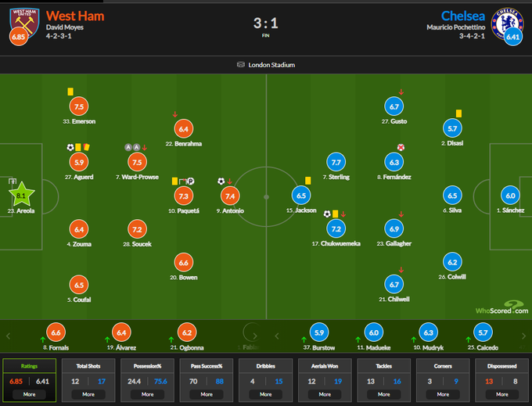
Task: Click Paquetá's 7.3 rating circle
Action: click(184, 196)
